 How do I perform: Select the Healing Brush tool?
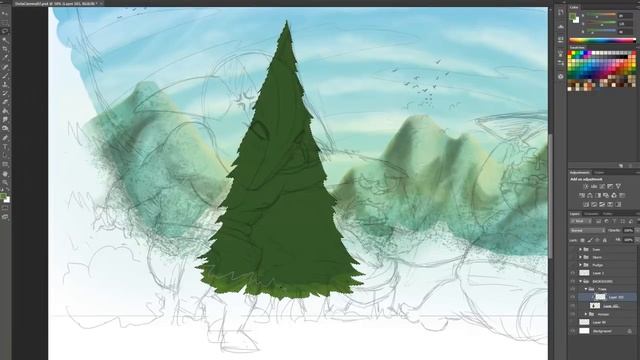(5, 67)
